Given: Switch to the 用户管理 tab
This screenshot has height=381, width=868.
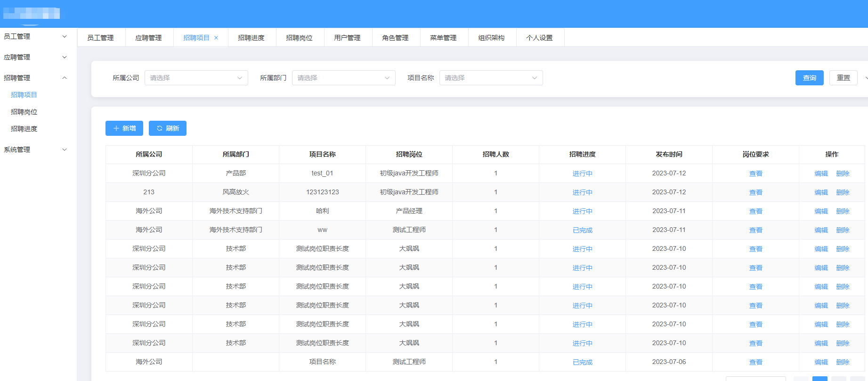Looking at the screenshot, I should (x=348, y=38).
